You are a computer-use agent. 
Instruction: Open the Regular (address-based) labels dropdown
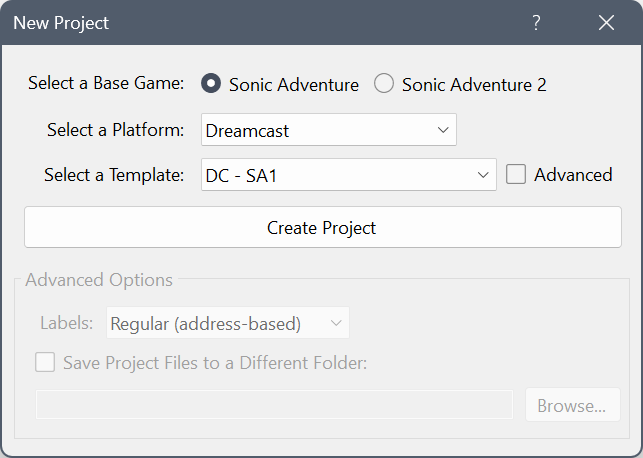point(227,323)
